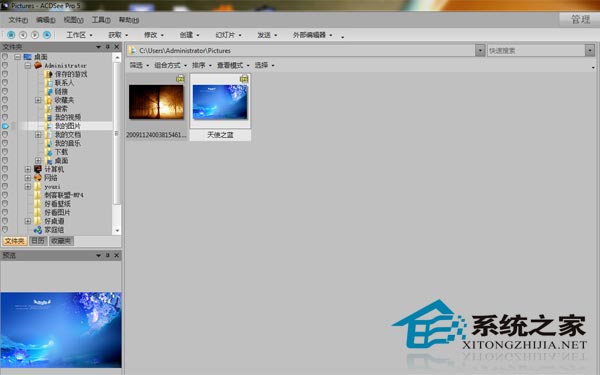Screen dimensions: 600x375
Task: Click the path field C:\Users\Administrator\Pictures
Action: [302, 50]
